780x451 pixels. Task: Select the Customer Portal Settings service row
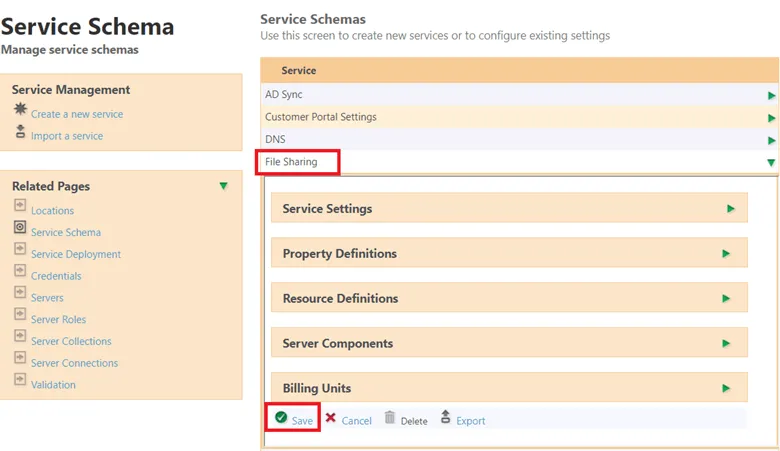point(320,117)
